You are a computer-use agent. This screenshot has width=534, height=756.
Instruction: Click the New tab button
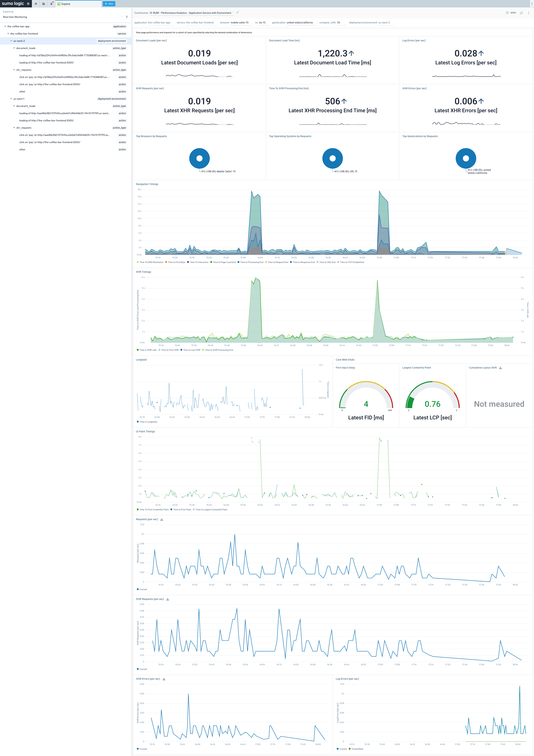point(109,4)
